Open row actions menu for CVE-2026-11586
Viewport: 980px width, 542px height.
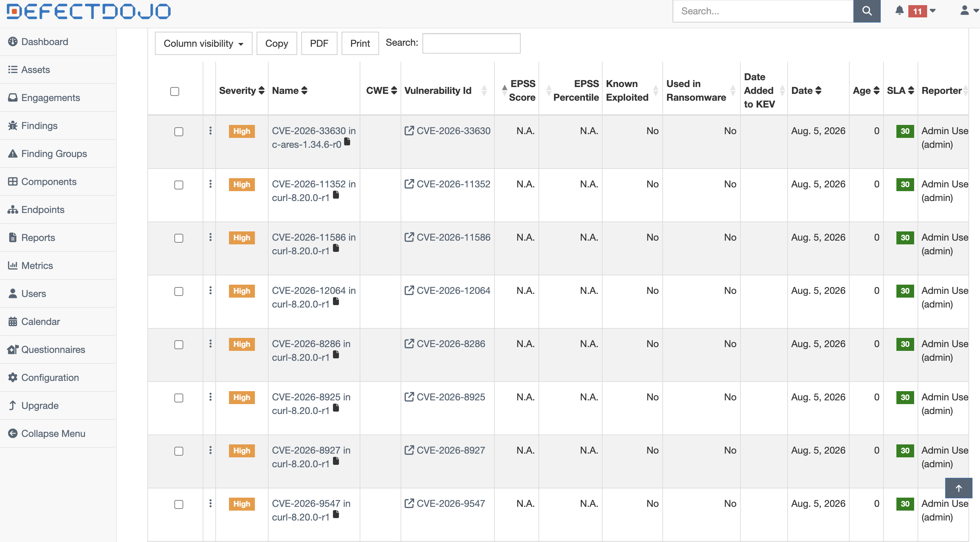[x=211, y=238]
